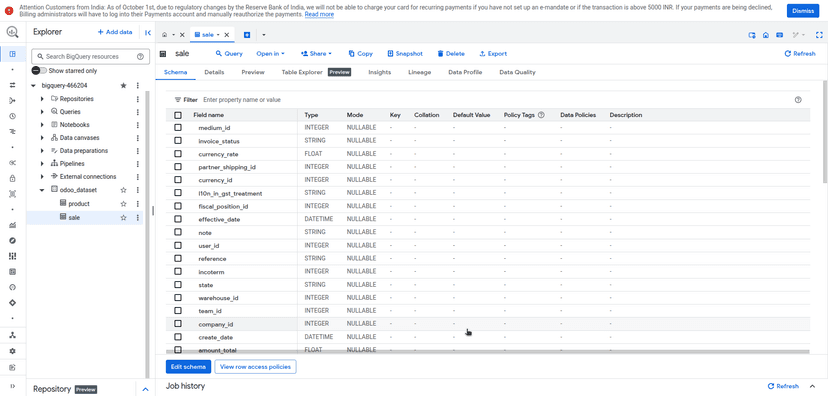Click View row access policies

coord(256,366)
